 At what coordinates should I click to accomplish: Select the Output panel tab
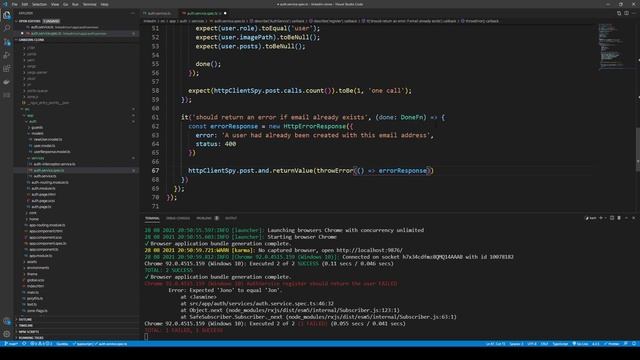[231, 218]
